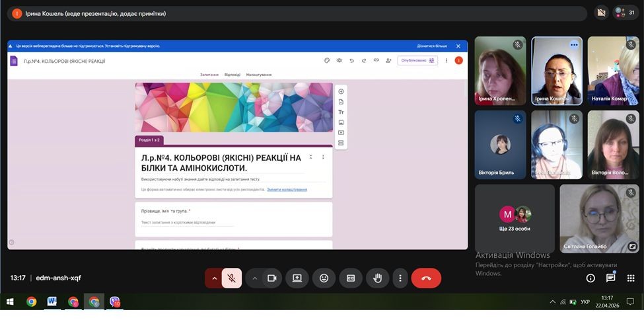Redo the last form edit
This screenshot has height=326, width=644.
[x=364, y=60]
